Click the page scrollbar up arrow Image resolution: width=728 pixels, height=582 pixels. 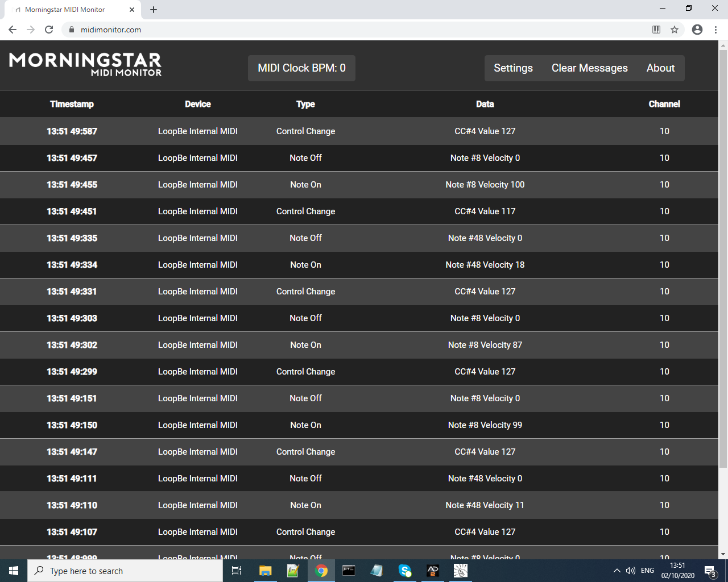pos(723,45)
